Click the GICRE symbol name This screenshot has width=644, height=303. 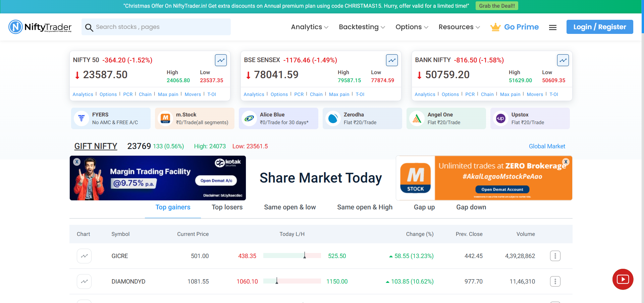pos(120,256)
